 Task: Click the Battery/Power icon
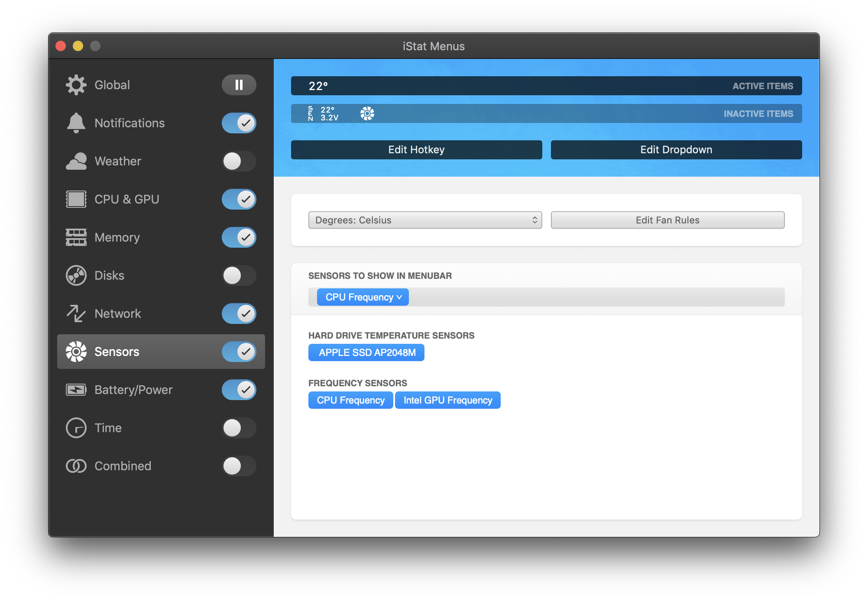coord(76,390)
